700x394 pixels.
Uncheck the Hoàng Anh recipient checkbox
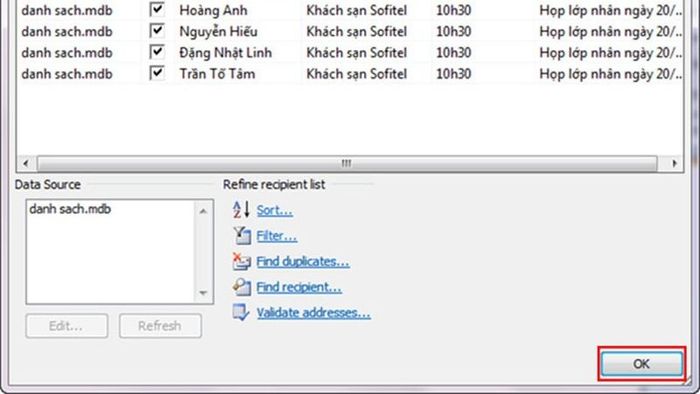tap(157, 9)
